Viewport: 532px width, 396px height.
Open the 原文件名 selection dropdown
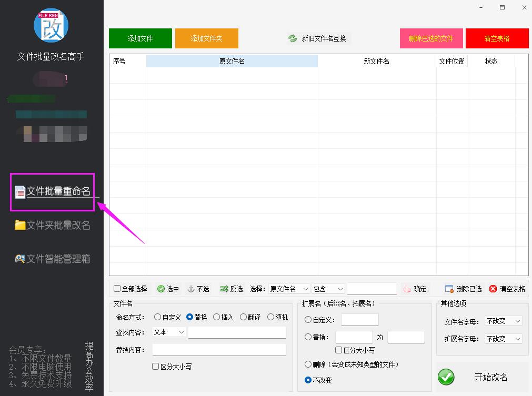pyautogui.click(x=289, y=289)
